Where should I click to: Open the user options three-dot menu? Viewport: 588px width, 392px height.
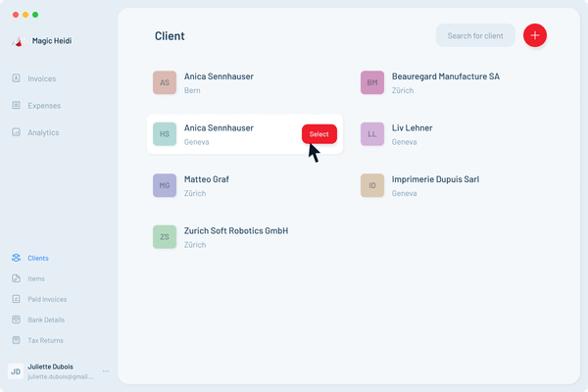pos(106,371)
